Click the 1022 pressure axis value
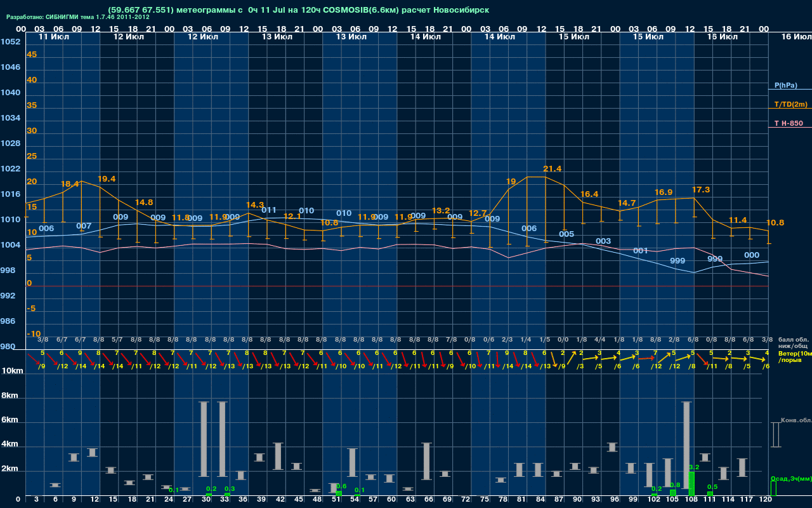 pyautogui.click(x=10, y=169)
